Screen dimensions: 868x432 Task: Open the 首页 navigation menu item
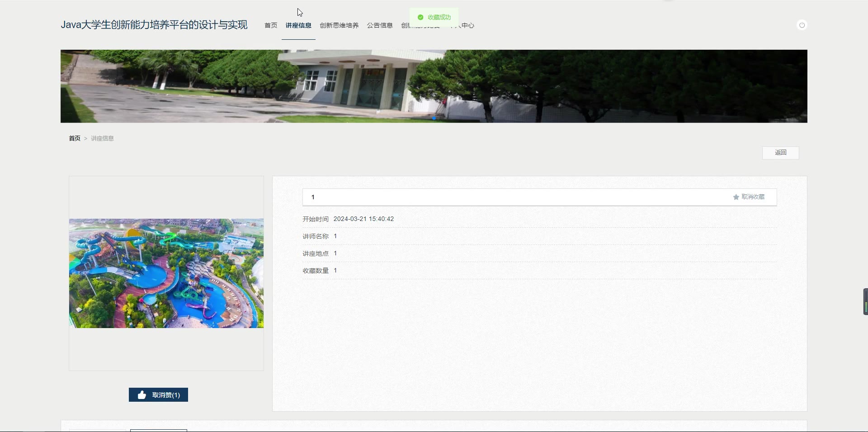pos(271,25)
